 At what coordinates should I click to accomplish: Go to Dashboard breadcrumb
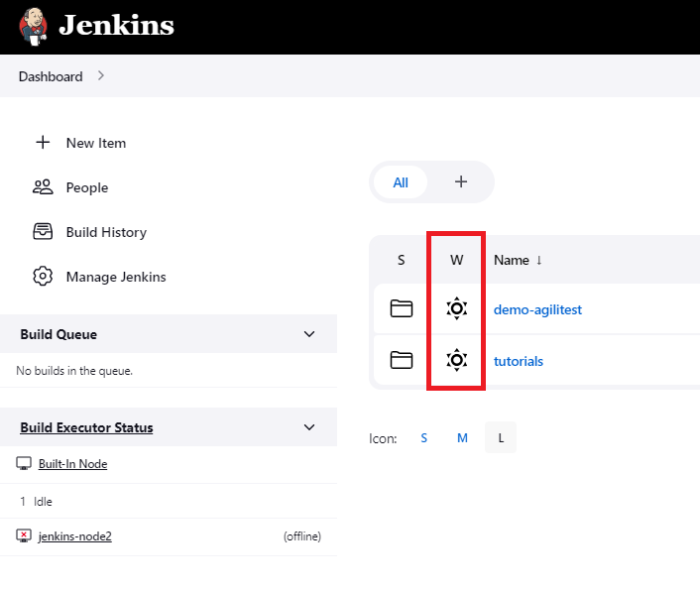(51, 76)
